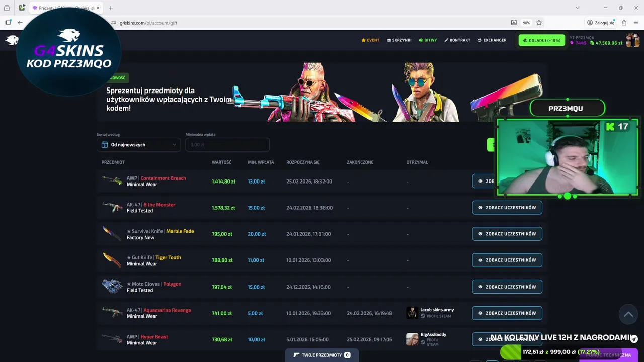
Task: Click Jacob skins.army winner avatar
Action: coord(412,313)
